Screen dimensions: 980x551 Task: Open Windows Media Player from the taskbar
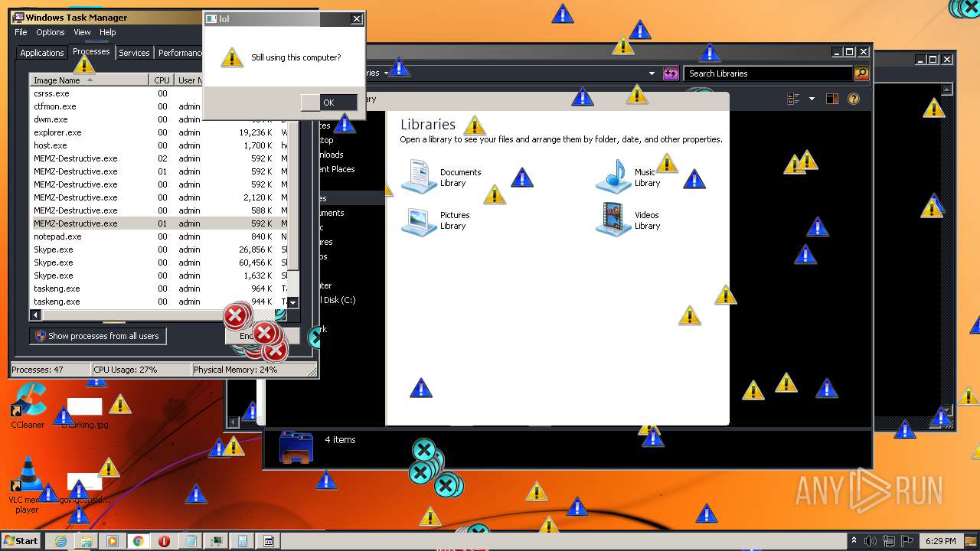113,541
